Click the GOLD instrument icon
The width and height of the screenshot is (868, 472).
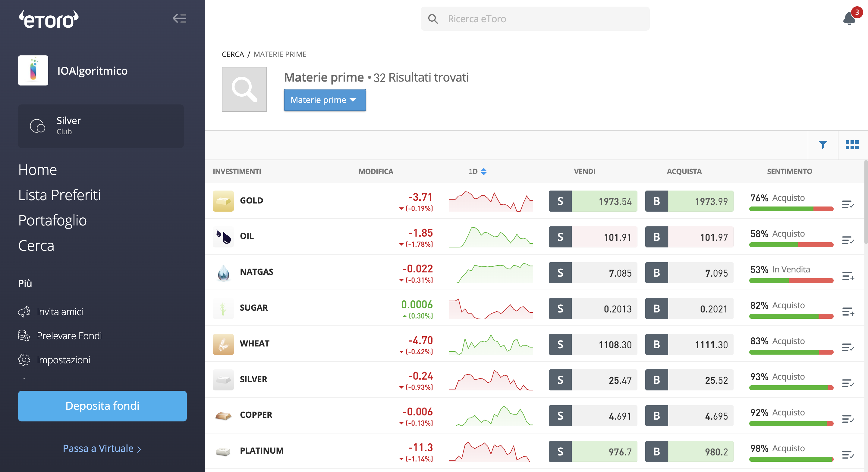point(223,201)
